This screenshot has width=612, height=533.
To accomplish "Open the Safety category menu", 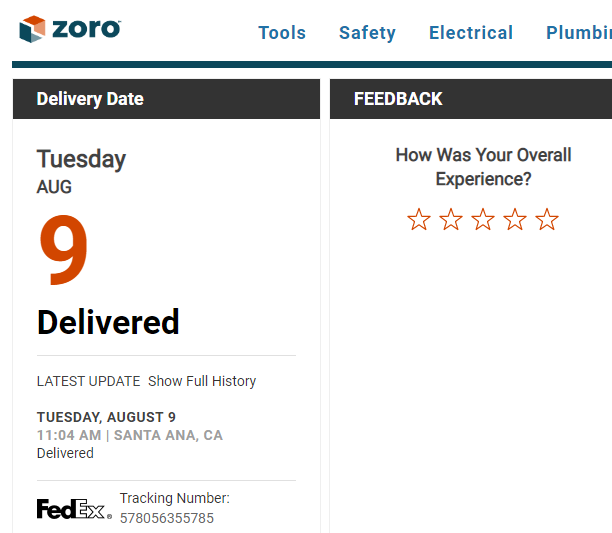I will pos(367,33).
